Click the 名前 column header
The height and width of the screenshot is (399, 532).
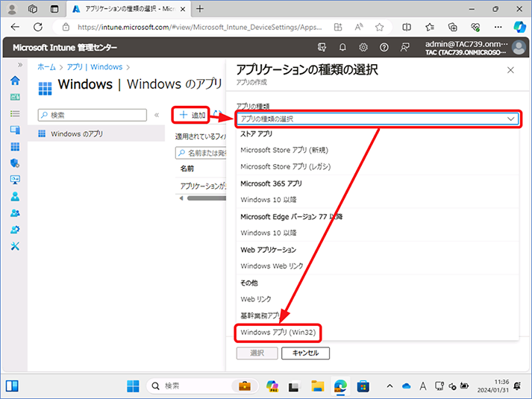pyautogui.click(x=187, y=169)
